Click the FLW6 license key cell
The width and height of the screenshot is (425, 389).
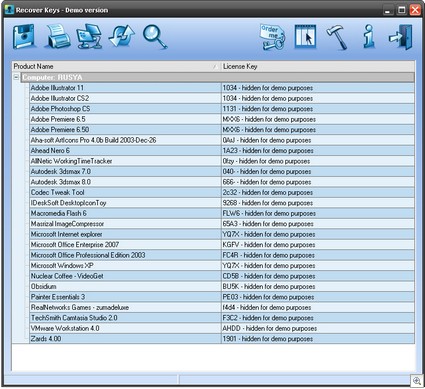(x=318, y=213)
